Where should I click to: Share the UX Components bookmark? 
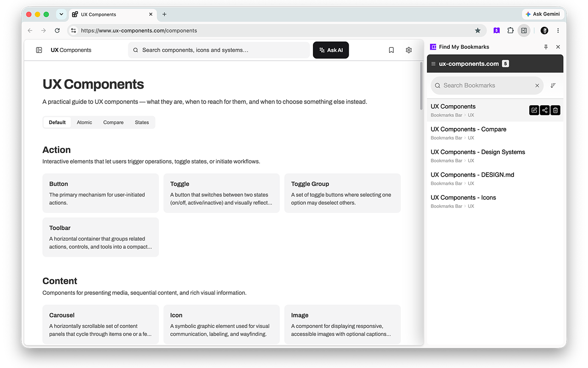pos(544,110)
